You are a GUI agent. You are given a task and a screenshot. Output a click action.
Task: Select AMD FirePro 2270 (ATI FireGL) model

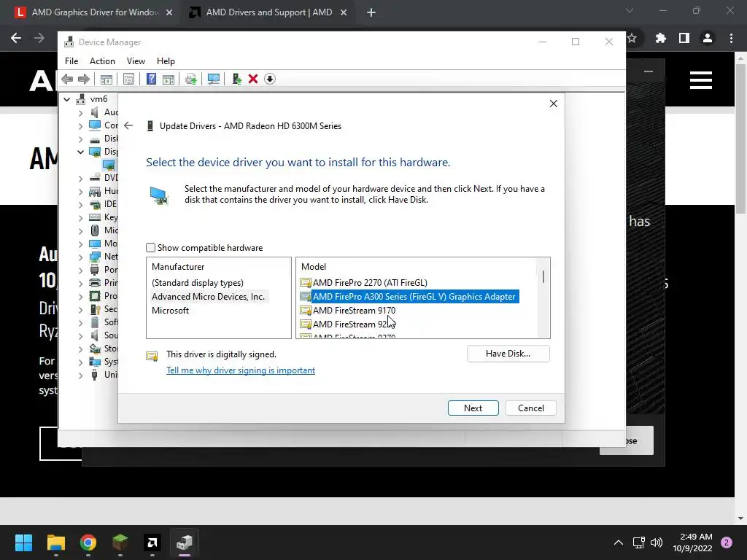370,283
